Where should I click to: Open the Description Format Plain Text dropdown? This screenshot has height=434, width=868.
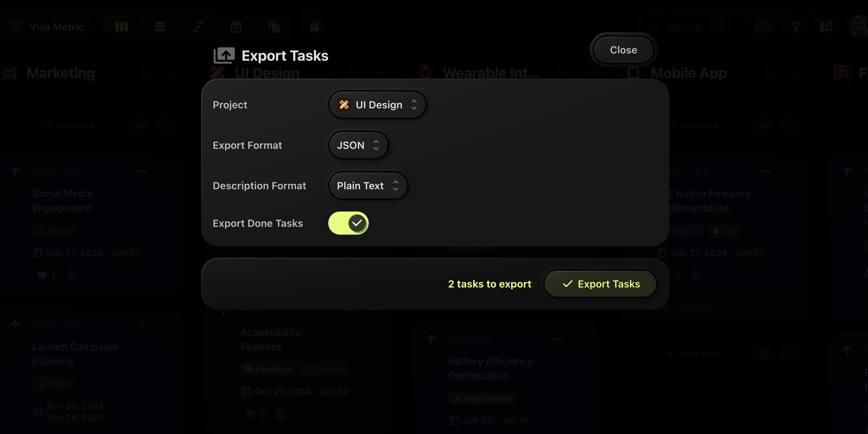pyautogui.click(x=368, y=186)
